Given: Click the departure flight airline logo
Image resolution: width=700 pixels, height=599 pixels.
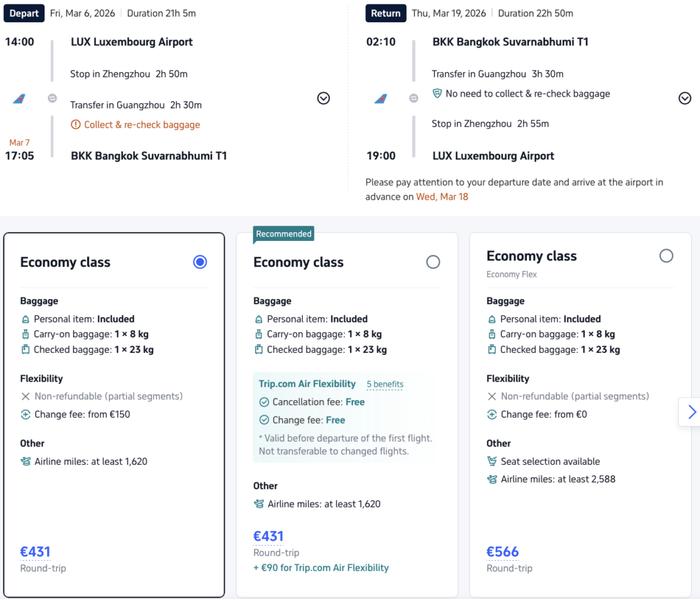Looking at the screenshot, I should point(19,99).
